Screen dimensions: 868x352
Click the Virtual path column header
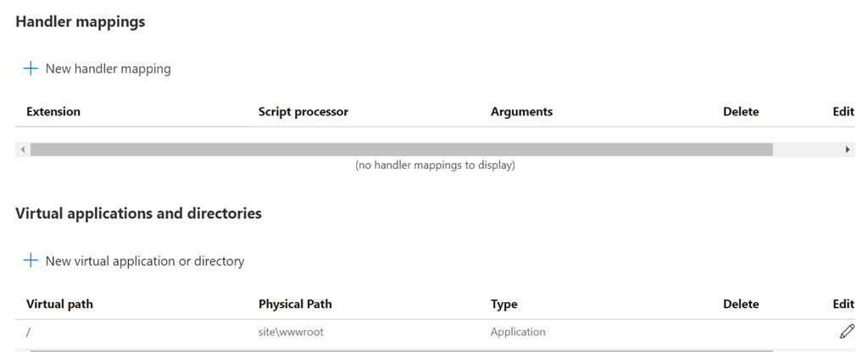[x=60, y=304]
